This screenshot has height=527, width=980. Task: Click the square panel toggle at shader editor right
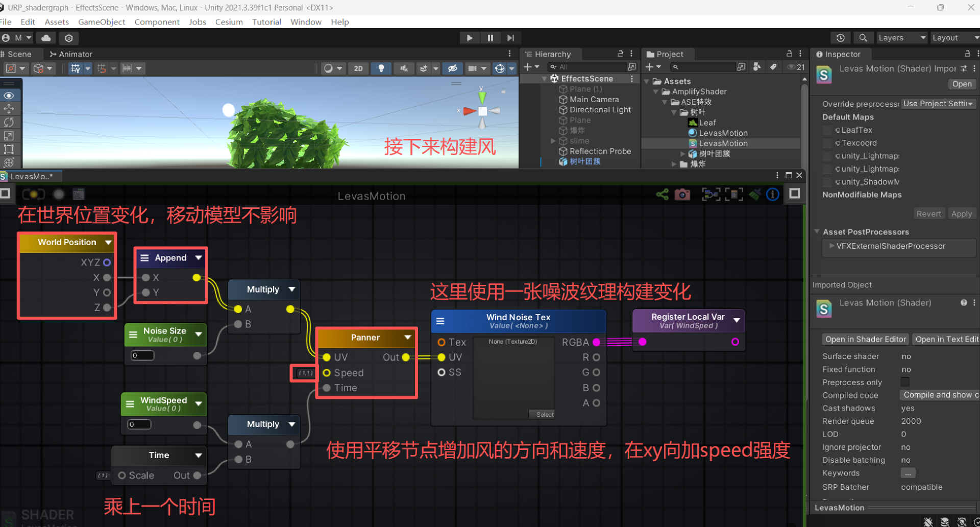794,194
